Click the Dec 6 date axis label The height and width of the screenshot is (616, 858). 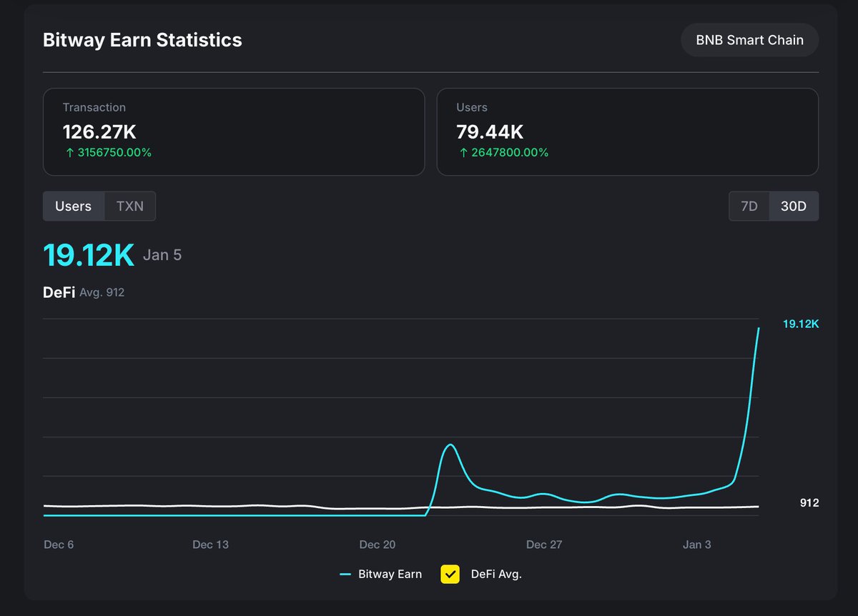pos(59,545)
